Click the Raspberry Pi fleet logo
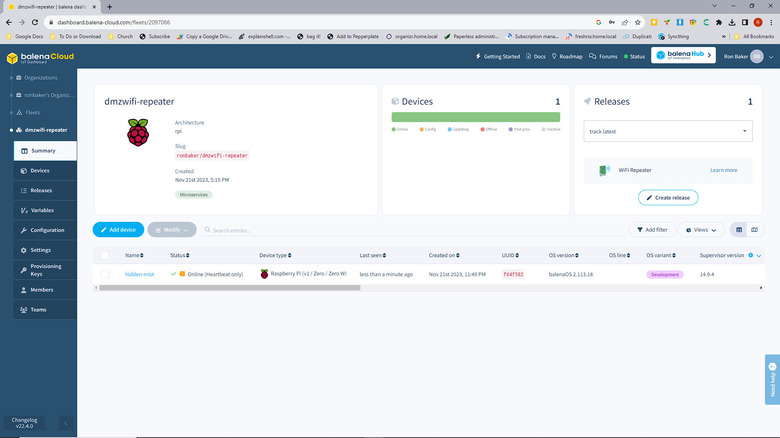The width and height of the screenshot is (780, 438). tap(138, 134)
